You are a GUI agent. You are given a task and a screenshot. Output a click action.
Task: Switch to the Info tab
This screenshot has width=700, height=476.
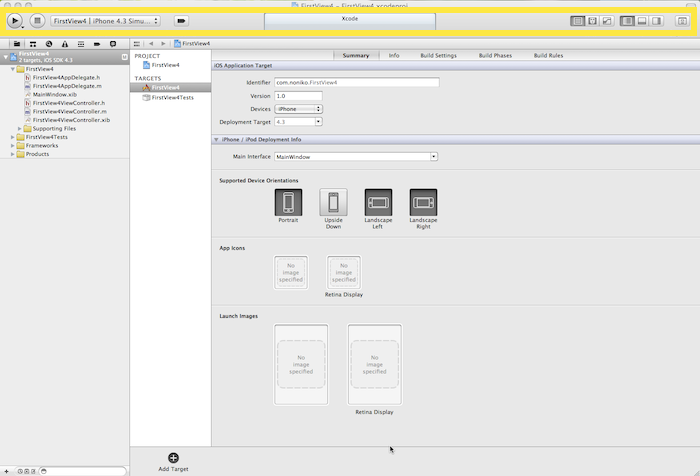pyautogui.click(x=394, y=55)
